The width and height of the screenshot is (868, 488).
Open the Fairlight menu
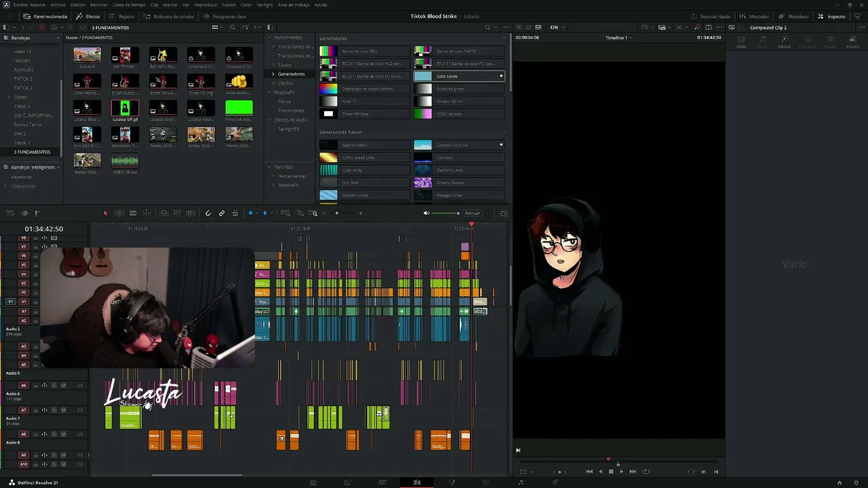(264, 5)
